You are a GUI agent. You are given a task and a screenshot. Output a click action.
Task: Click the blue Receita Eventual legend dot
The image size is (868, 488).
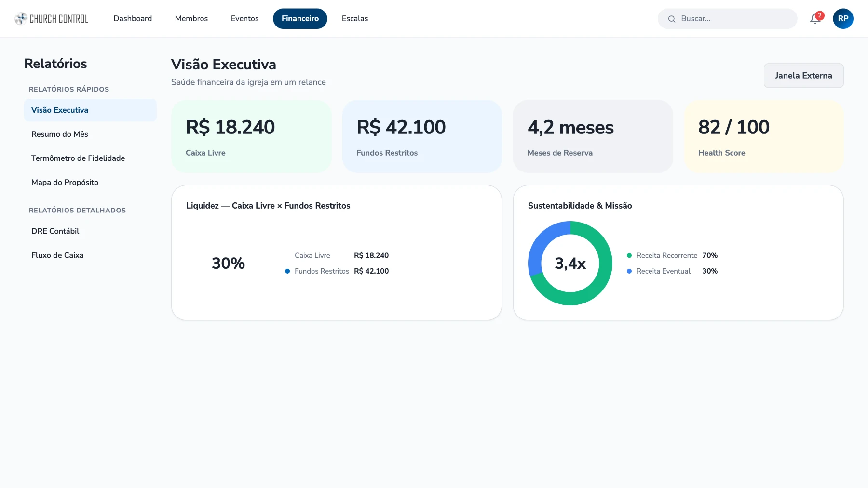click(x=629, y=271)
